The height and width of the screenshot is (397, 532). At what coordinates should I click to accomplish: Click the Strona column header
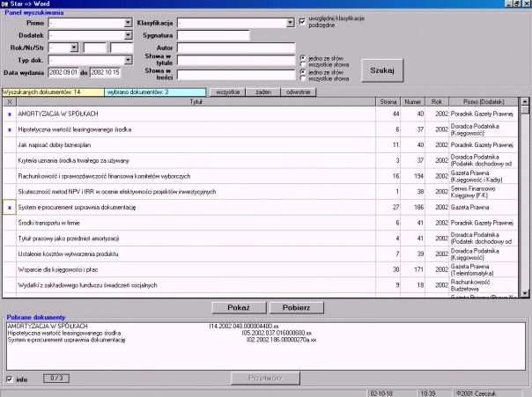click(388, 102)
